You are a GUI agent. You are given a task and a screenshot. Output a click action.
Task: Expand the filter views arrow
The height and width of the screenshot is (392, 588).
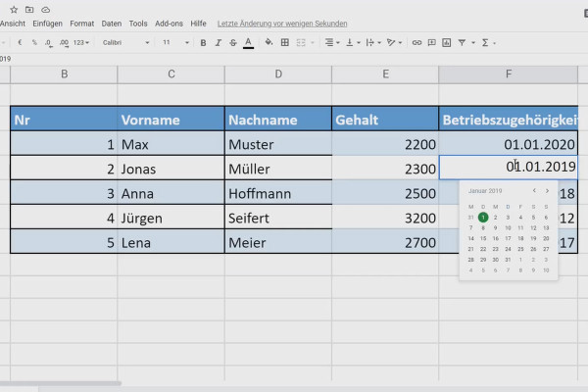pyautogui.click(x=473, y=43)
